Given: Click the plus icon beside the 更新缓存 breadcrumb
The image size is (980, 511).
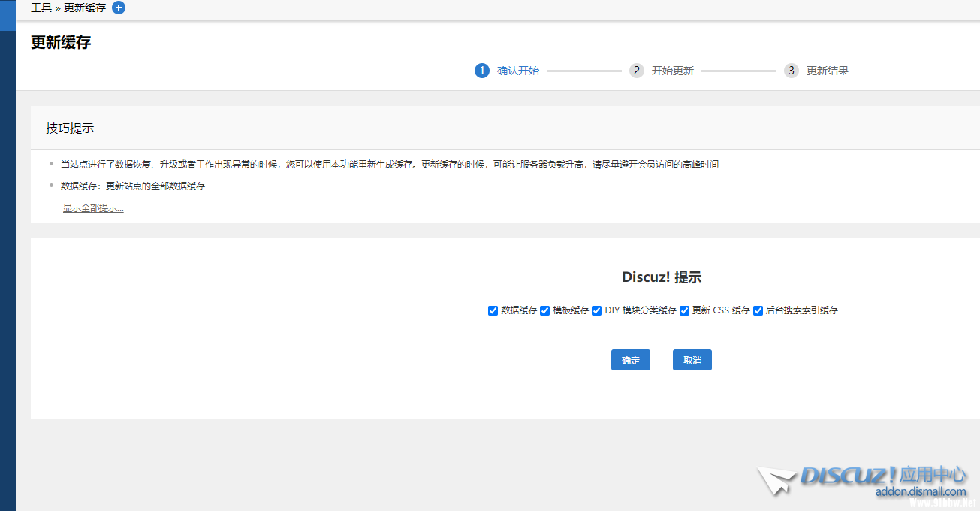Looking at the screenshot, I should click(x=119, y=8).
